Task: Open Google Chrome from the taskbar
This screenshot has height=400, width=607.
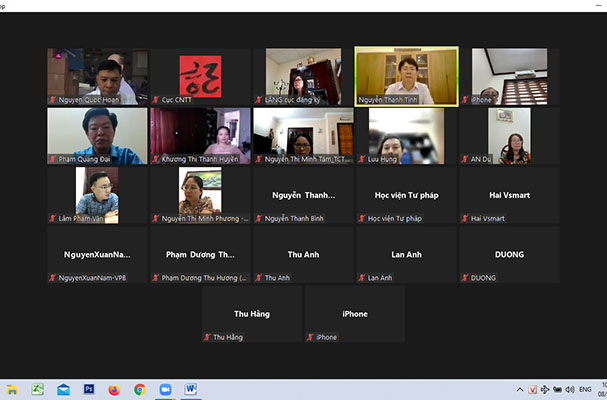Action: 140,389
